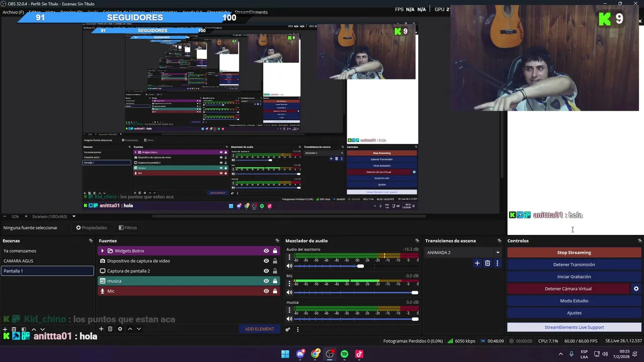The height and width of the screenshot is (362, 644).
Task: Click the video capture device camera icon
Action: pyautogui.click(x=103, y=261)
